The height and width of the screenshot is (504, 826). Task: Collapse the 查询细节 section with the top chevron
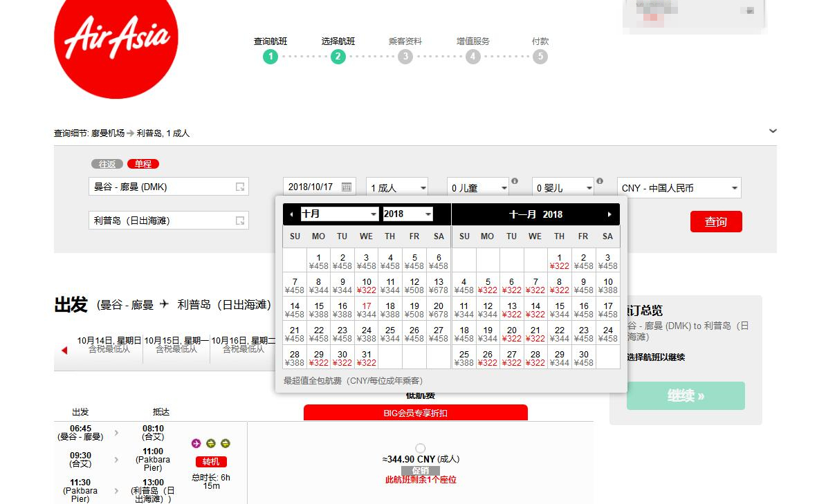[773, 131]
